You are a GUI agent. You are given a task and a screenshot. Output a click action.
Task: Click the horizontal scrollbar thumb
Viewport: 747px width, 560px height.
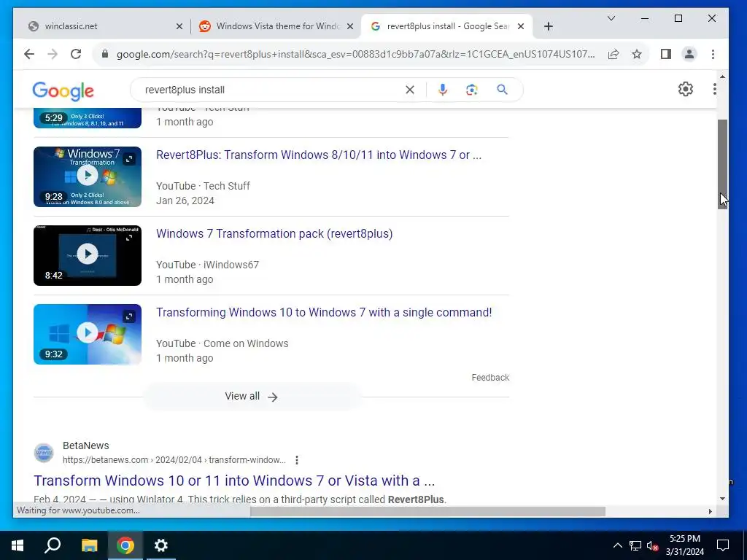point(427,511)
